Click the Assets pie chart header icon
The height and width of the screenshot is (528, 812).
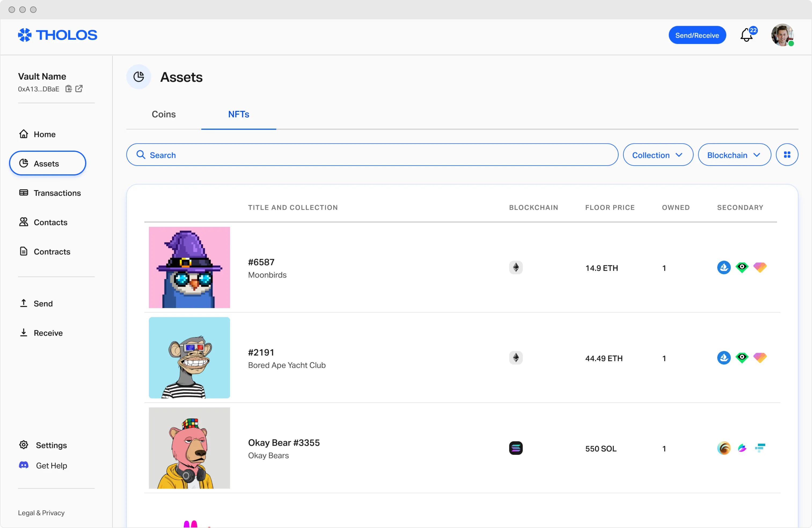point(138,77)
